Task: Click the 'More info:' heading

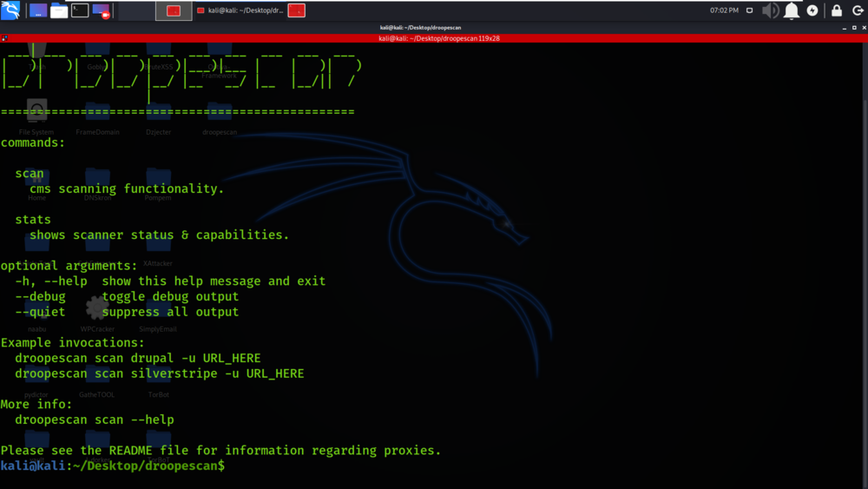Action: click(x=36, y=404)
